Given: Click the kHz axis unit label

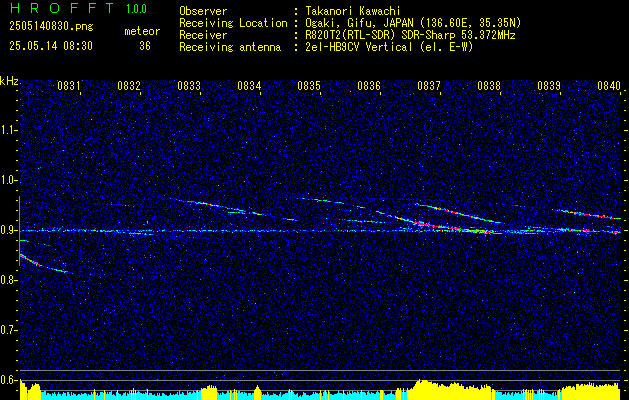Looking at the screenshot, I should coord(9,81).
